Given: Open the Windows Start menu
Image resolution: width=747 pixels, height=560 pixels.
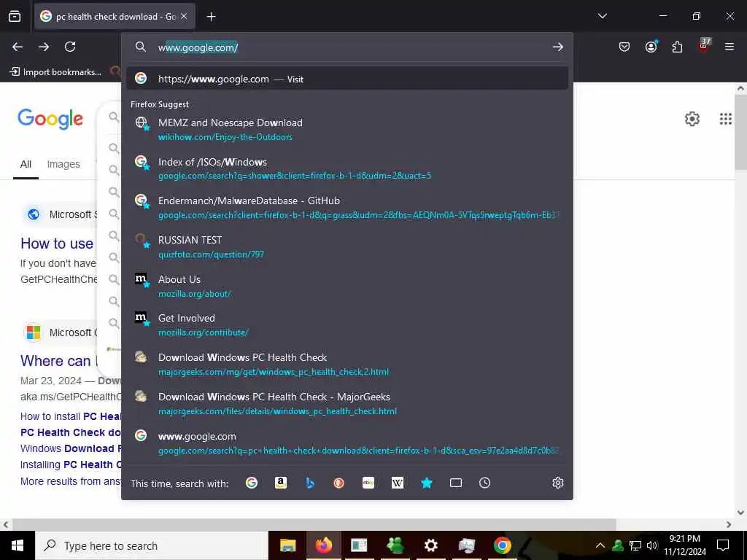Looking at the screenshot, I should point(18,545).
